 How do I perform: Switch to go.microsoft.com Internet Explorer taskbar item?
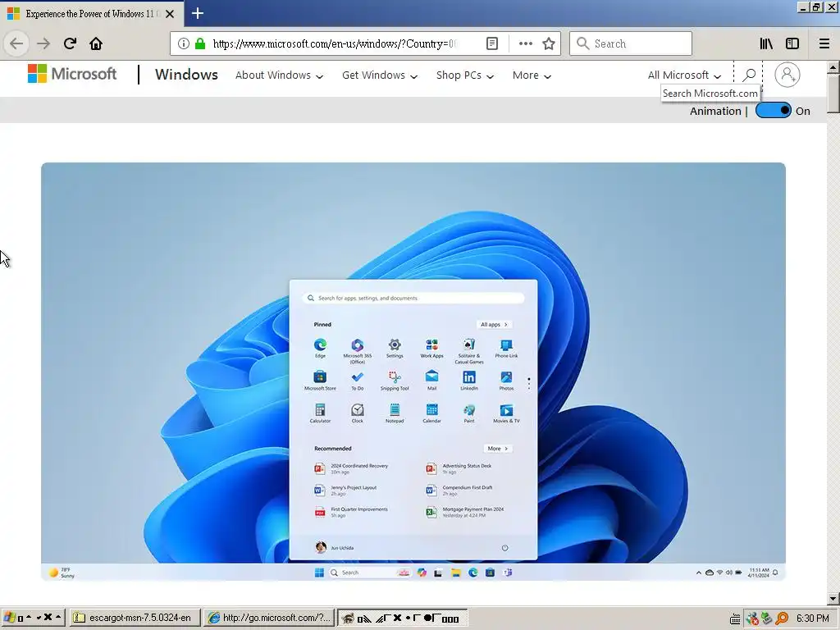[270, 618]
